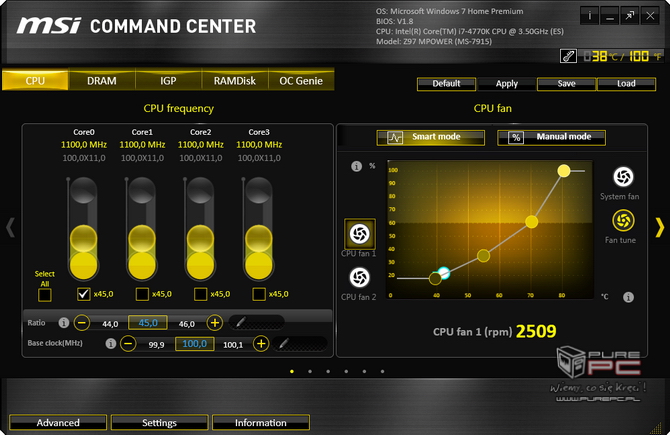Click the Load button
This screenshot has width=670, height=435.
(626, 84)
